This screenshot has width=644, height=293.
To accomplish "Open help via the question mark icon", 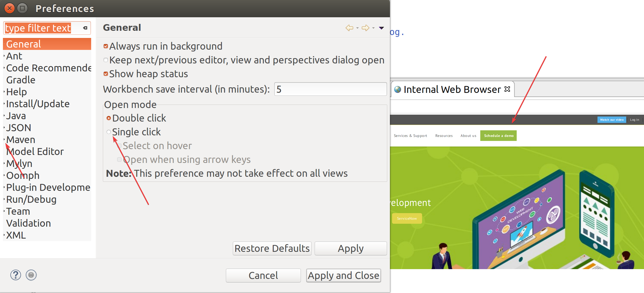I will [15, 275].
